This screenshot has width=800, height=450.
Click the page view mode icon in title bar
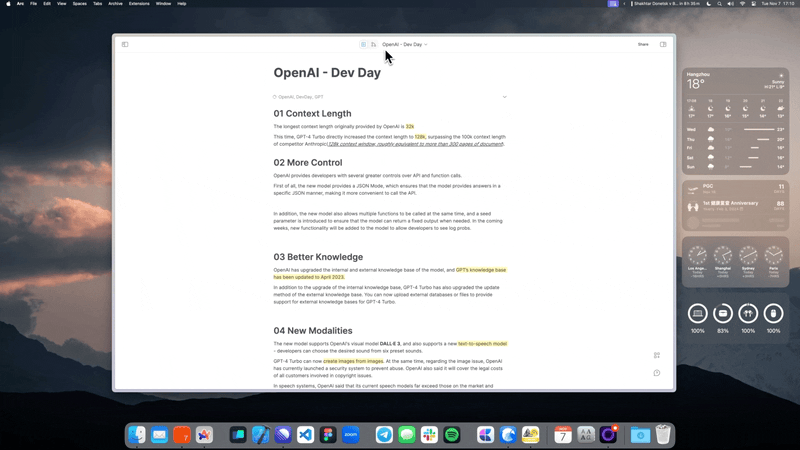point(363,44)
